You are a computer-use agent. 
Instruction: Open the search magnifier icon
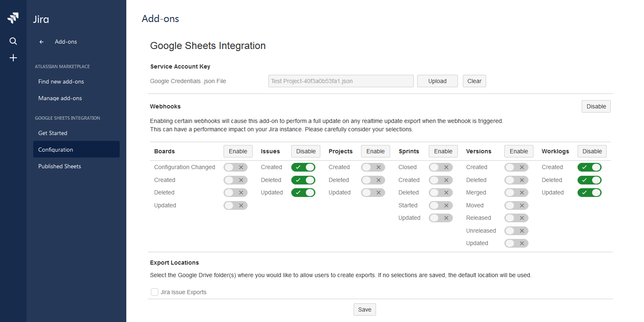(x=13, y=41)
